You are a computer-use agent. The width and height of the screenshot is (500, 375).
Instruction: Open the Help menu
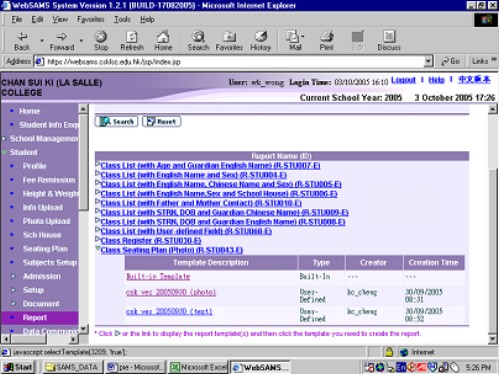(147, 19)
